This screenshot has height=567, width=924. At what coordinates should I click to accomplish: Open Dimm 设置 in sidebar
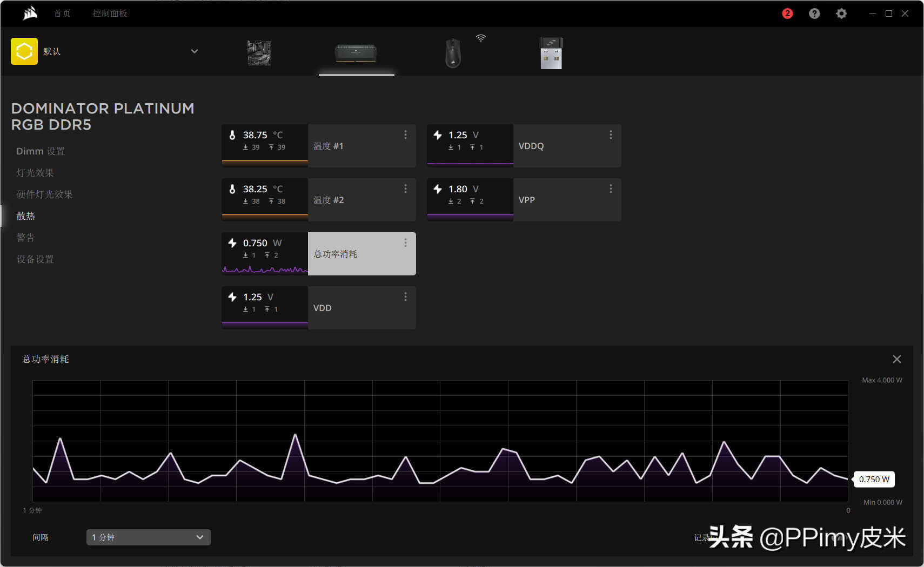(x=41, y=151)
